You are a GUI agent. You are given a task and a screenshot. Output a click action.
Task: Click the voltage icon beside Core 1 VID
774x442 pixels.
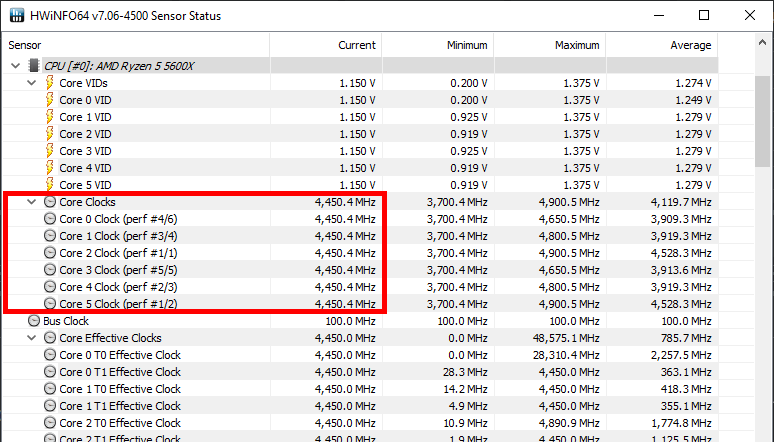point(49,117)
